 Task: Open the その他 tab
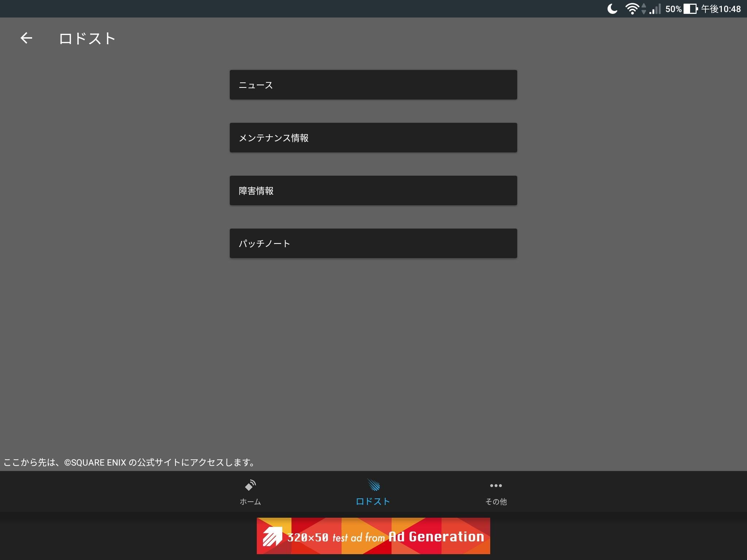pyautogui.click(x=496, y=492)
